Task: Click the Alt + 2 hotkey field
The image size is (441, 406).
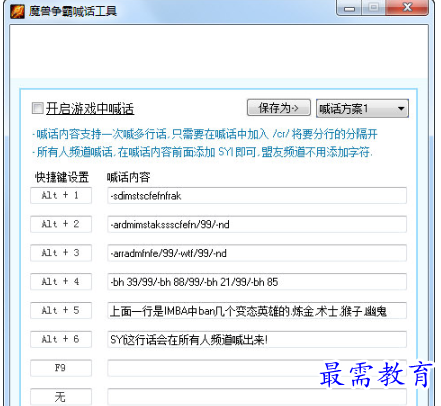Action: pyautogui.click(x=61, y=224)
